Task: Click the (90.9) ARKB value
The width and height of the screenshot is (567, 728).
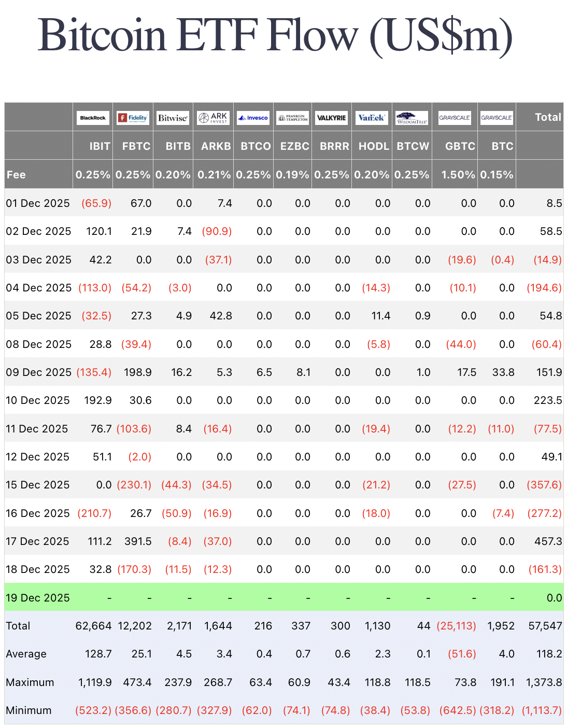Action: click(x=217, y=231)
